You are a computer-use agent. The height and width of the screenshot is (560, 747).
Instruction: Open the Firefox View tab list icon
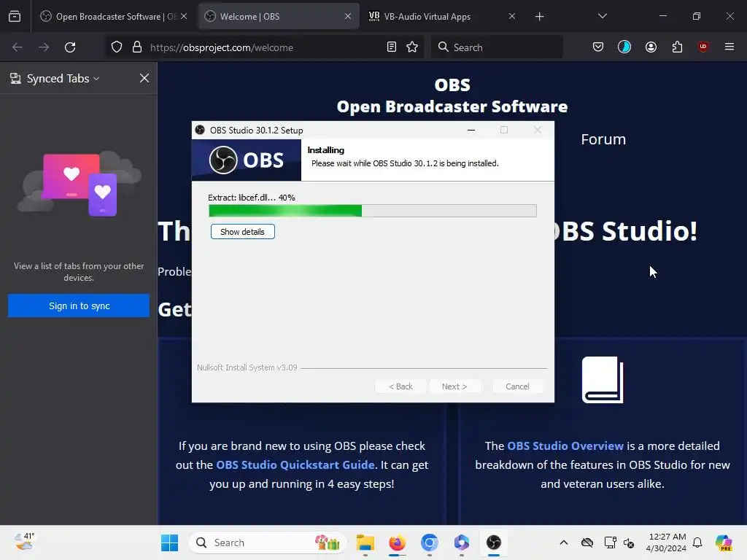click(15, 16)
